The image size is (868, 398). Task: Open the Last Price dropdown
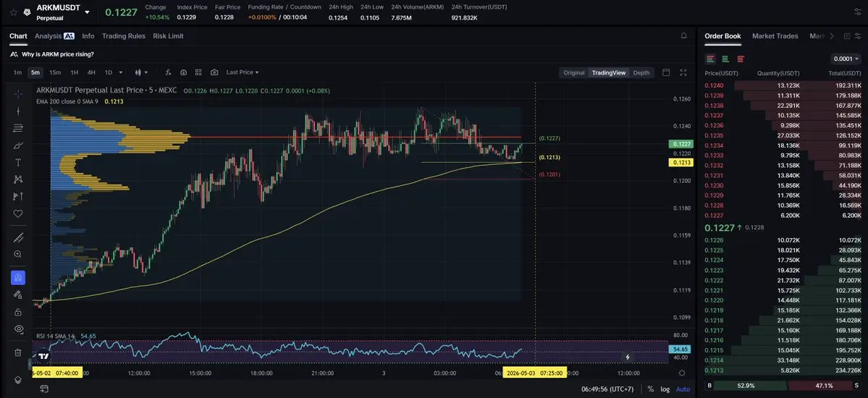(x=243, y=72)
